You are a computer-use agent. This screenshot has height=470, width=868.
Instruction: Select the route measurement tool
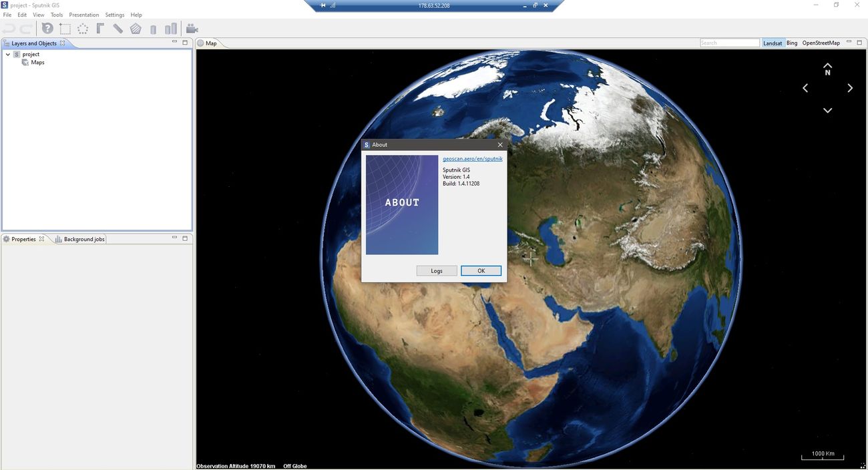100,28
